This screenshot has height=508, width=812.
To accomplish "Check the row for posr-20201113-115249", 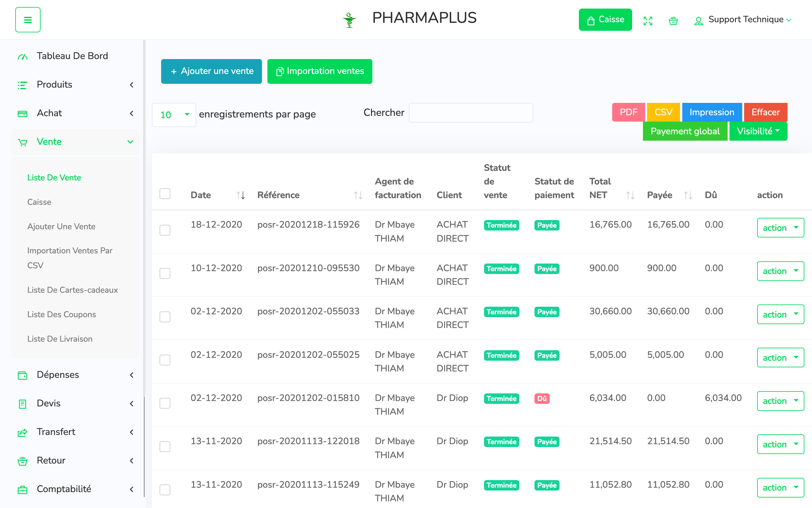I will tap(165, 490).
